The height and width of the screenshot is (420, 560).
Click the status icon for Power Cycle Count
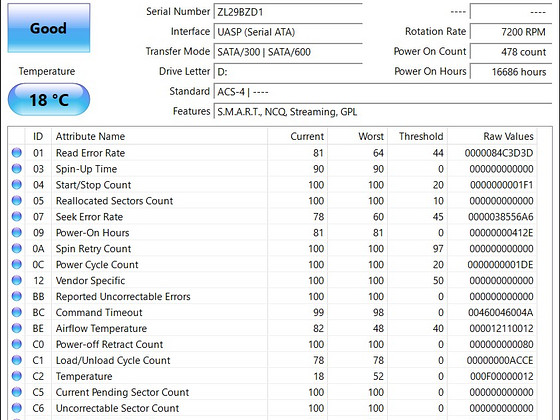[16, 264]
